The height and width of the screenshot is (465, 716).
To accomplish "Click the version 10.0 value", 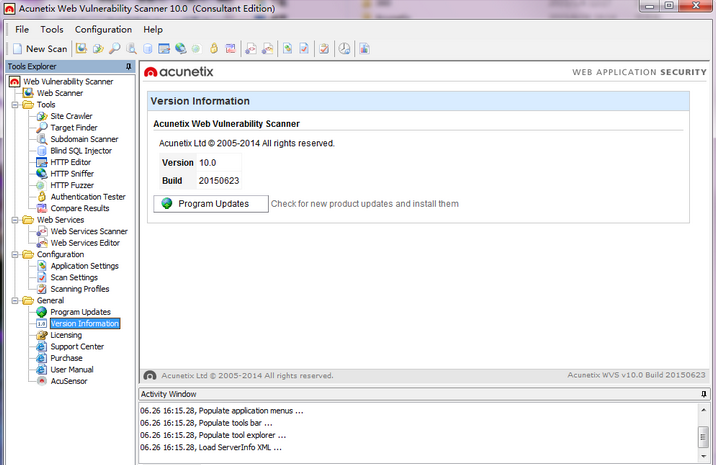I will click(207, 163).
